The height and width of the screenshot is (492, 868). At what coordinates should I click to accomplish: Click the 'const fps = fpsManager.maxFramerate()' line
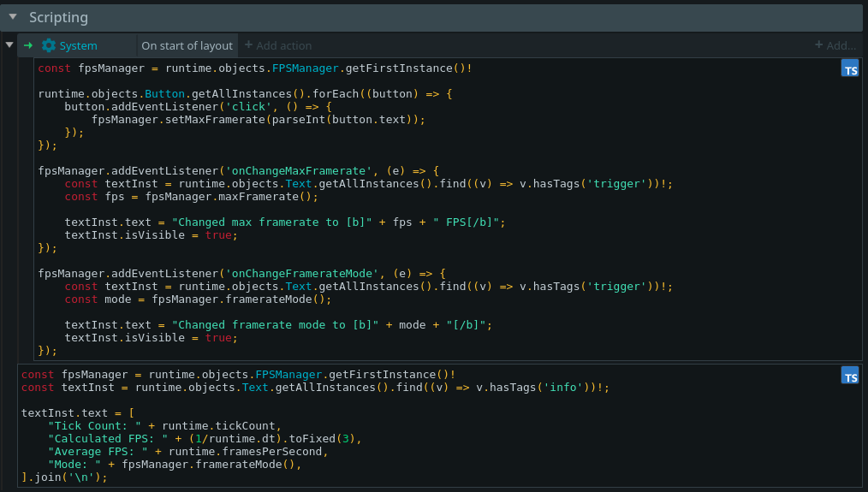tap(192, 197)
